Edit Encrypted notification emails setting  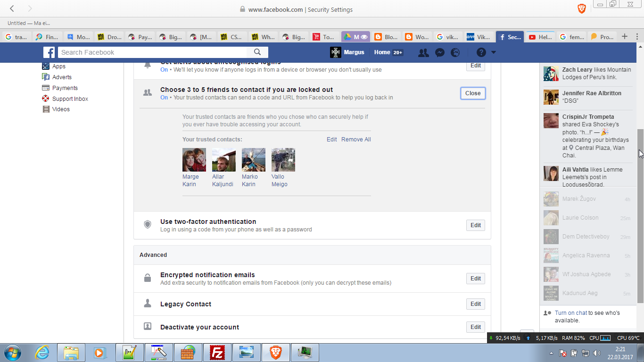tap(476, 279)
